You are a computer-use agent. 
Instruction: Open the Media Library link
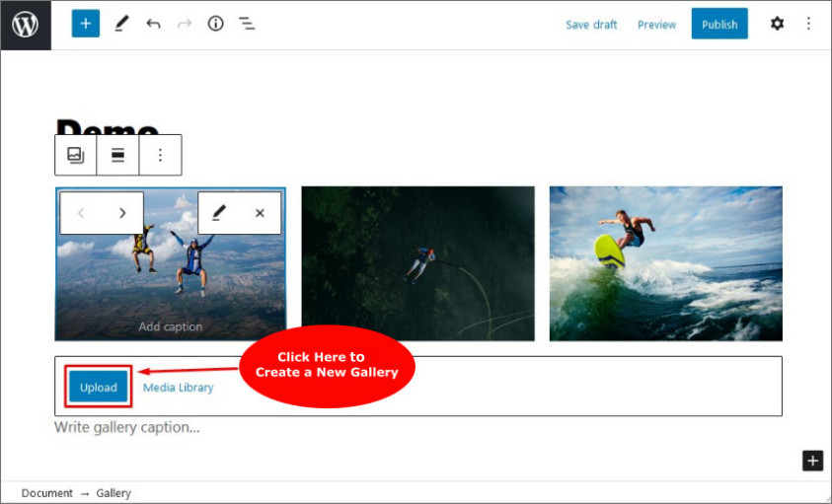pos(178,388)
